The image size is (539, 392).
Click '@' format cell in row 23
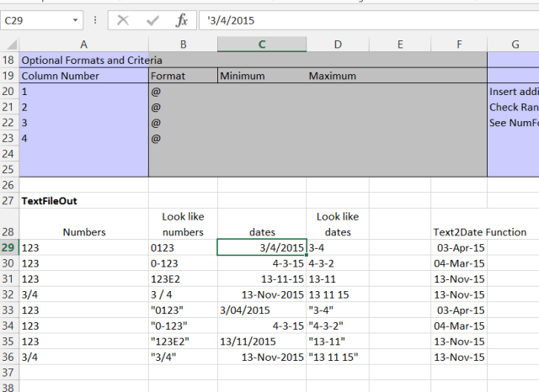tap(184, 138)
